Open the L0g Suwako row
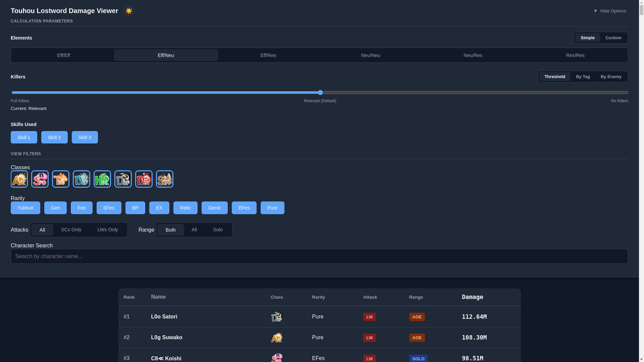Screen dimensions: 644x362 319,338
